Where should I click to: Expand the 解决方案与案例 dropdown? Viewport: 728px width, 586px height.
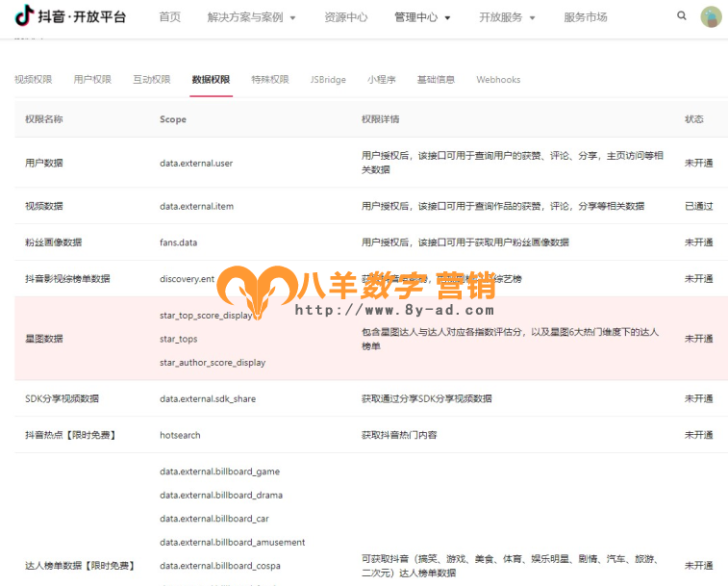(251, 17)
